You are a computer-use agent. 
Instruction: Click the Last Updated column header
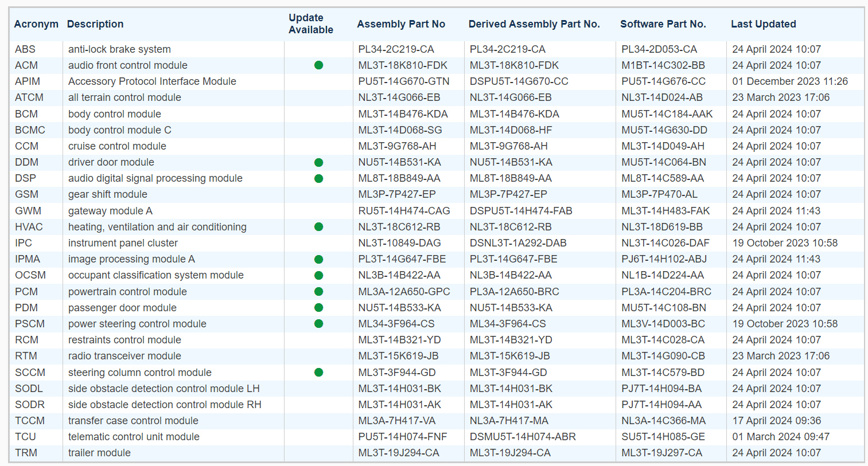pos(763,24)
